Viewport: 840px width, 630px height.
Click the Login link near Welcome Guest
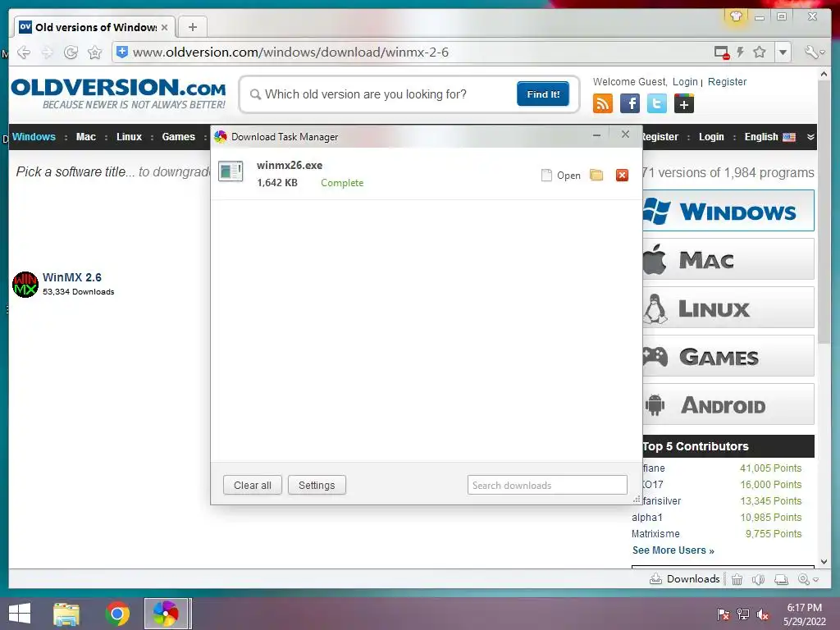pos(685,81)
